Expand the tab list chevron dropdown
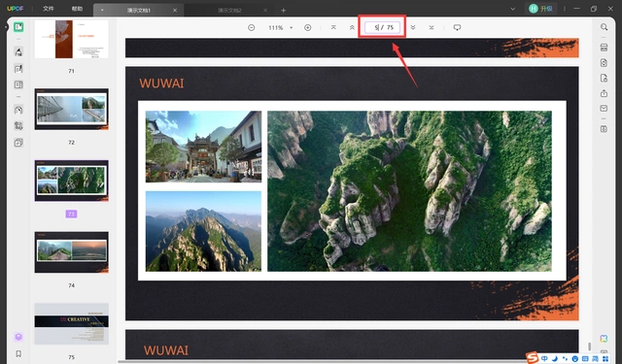The width and height of the screenshot is (622, 364). point(512,9)
